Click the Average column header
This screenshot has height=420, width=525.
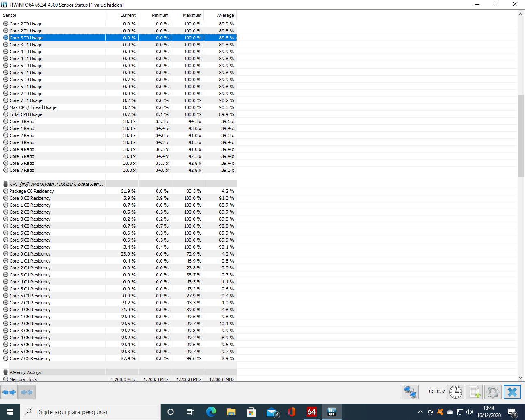pos(220,15)
